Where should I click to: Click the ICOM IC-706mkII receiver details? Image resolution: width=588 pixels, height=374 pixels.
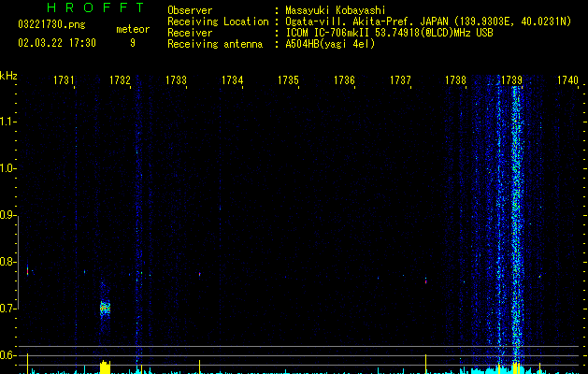point(389,33)
